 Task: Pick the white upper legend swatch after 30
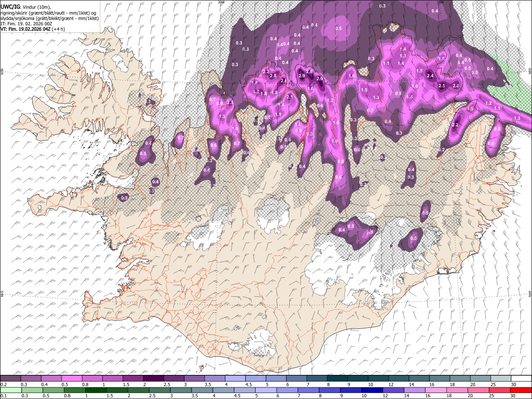pos(522,379)
